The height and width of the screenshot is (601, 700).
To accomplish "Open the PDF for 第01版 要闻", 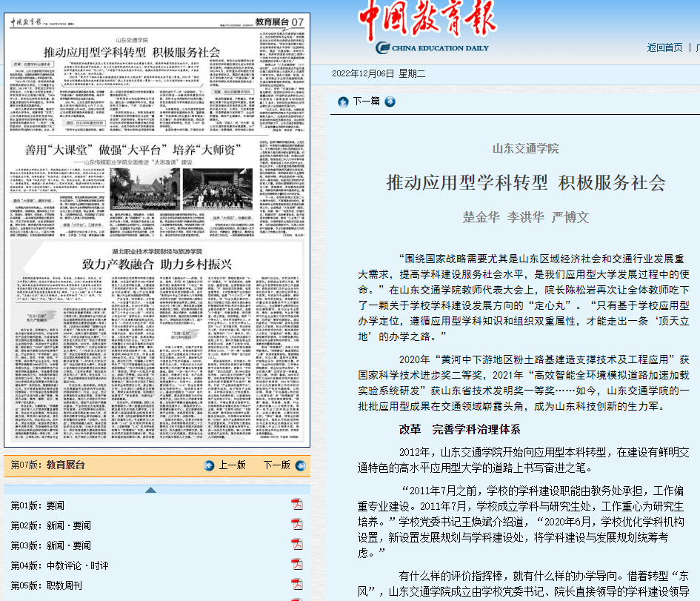I will coord(297,505).
